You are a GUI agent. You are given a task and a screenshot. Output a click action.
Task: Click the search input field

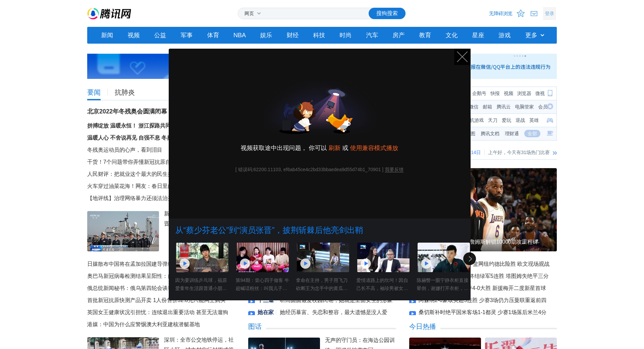coord(315,13)
